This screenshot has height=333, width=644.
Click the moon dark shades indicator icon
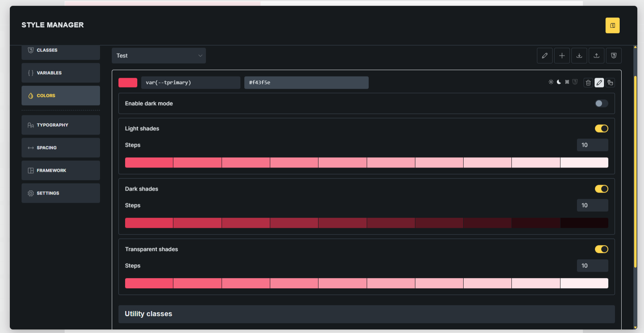point(559,82)
